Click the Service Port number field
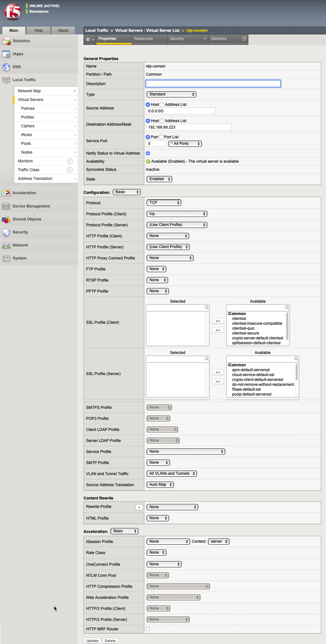This screenshot has width=326, height=644. [x=156, y=144]
